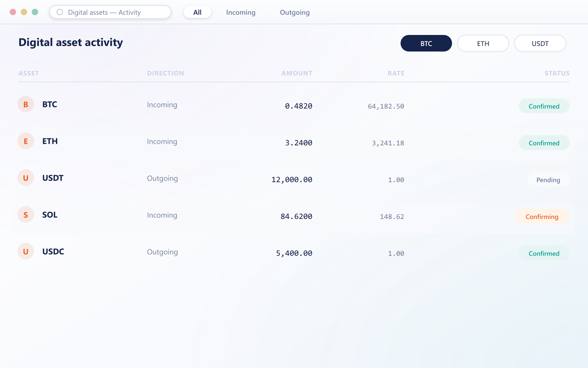Select the ETH filter pill
The height and width of the screenshot is (368, 588).
483,43
